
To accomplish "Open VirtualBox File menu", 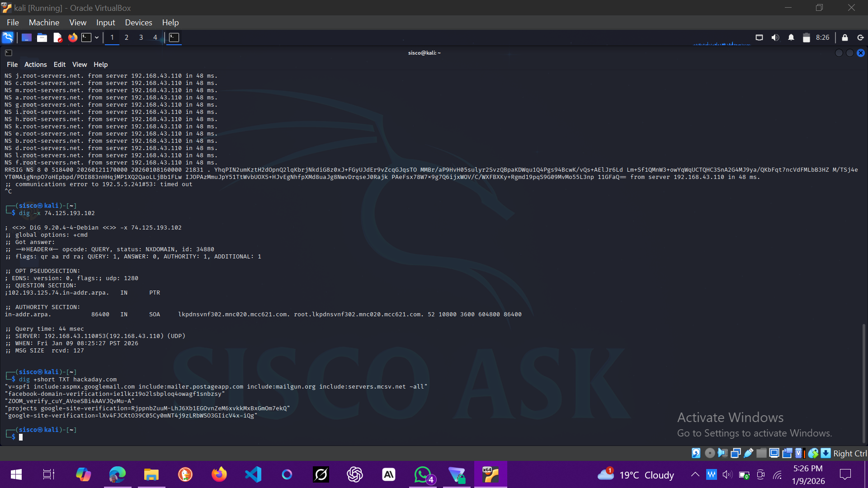I will click(x=13, y=23).
